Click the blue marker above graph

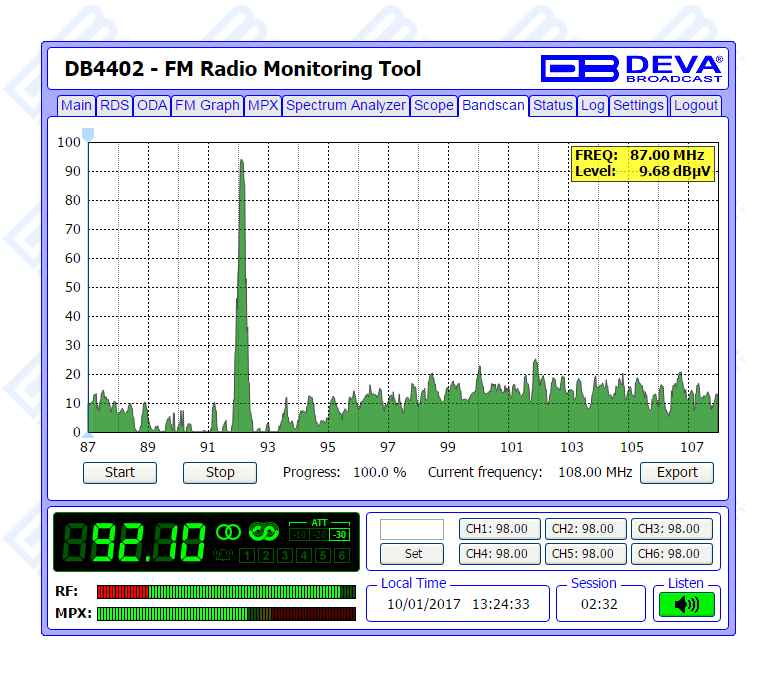(88, 133)
